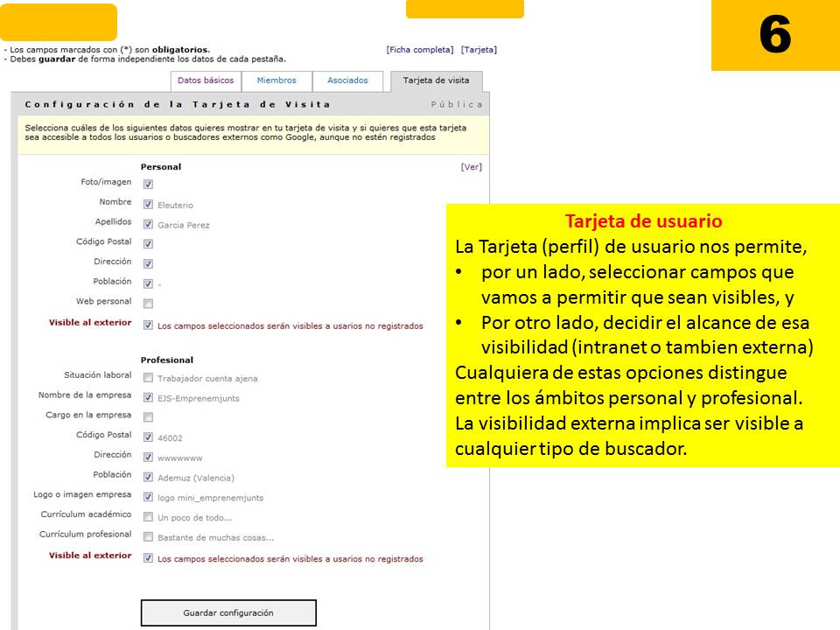Switch to the Tarjeta de visita tab
Screen dimensions: 840x630
437,79
